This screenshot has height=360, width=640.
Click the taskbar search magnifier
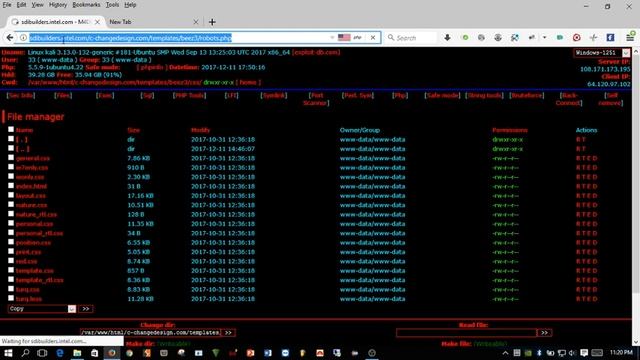25,353
